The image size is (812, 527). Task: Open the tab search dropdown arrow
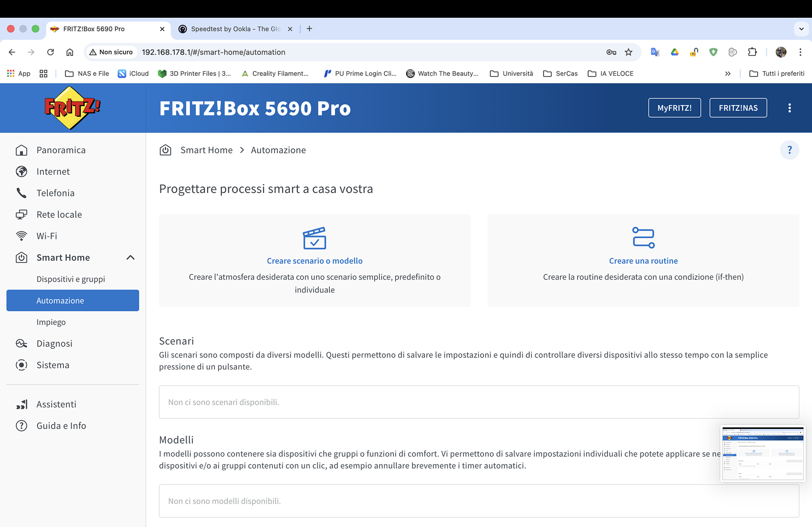pos(801,29)
